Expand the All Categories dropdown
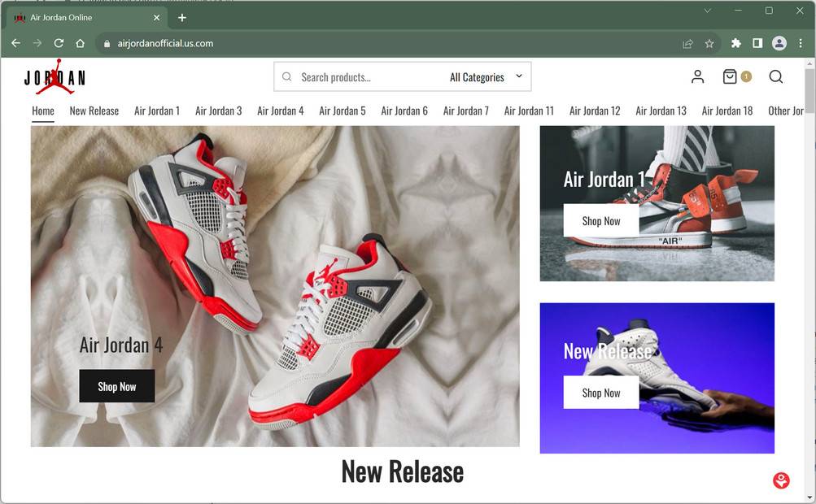The height and width of the screenshot is (504, 816). [486, 77]
